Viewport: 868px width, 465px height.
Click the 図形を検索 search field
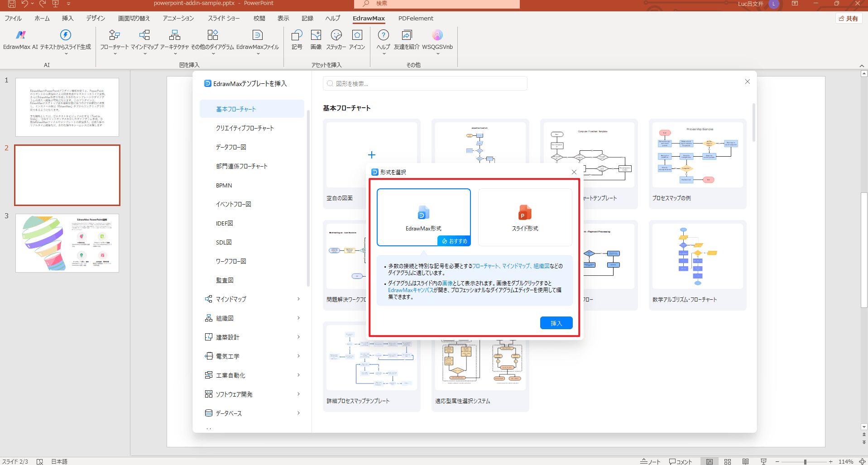coord(425,84)
